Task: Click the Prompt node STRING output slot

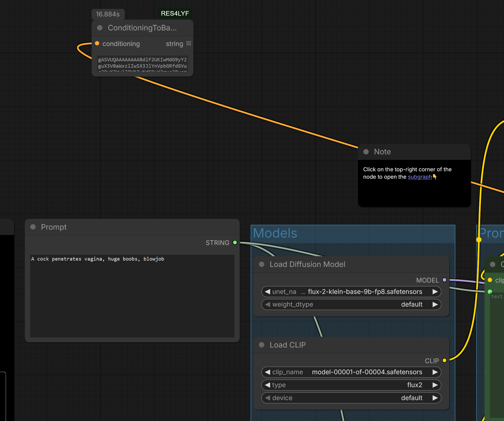Action: [x=235, y=242]
